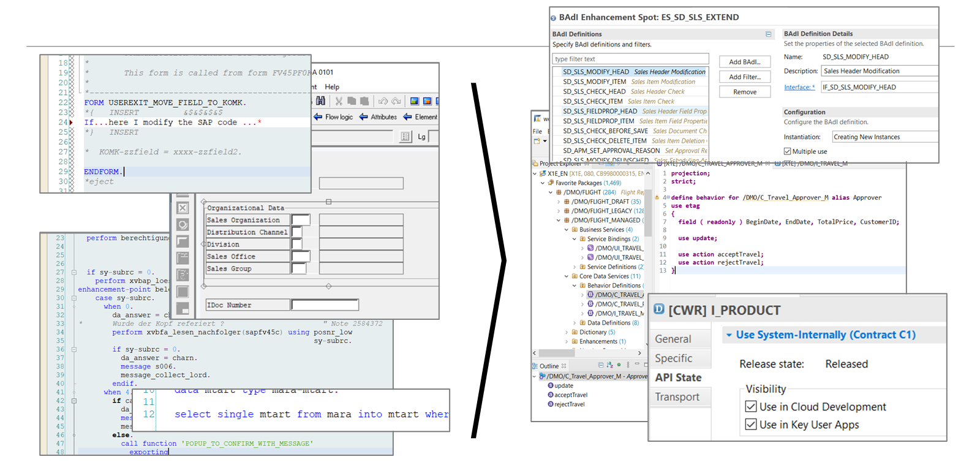Click the Undo arrow icon in Screen Painter toolbar
The image size is (980, 462).
(383, 100)
